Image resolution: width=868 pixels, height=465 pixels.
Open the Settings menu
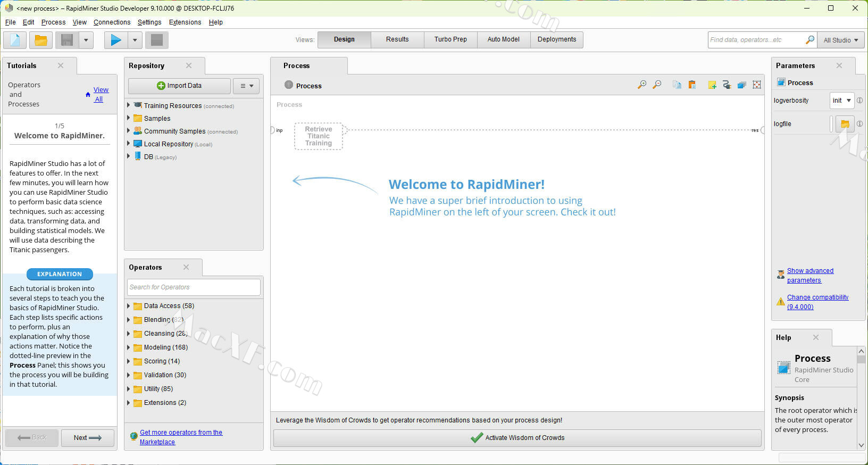pos(149,22)
